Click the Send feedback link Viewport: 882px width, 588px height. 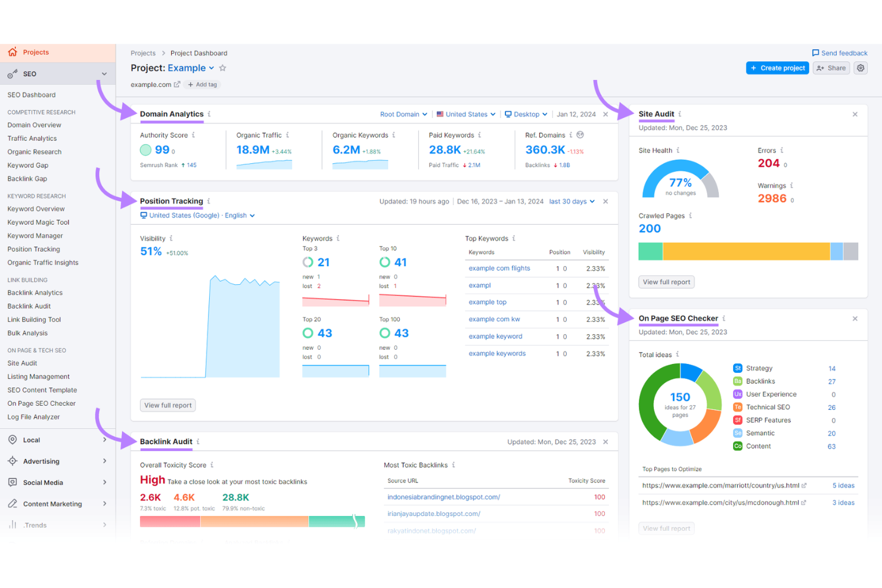pos(840,53)
